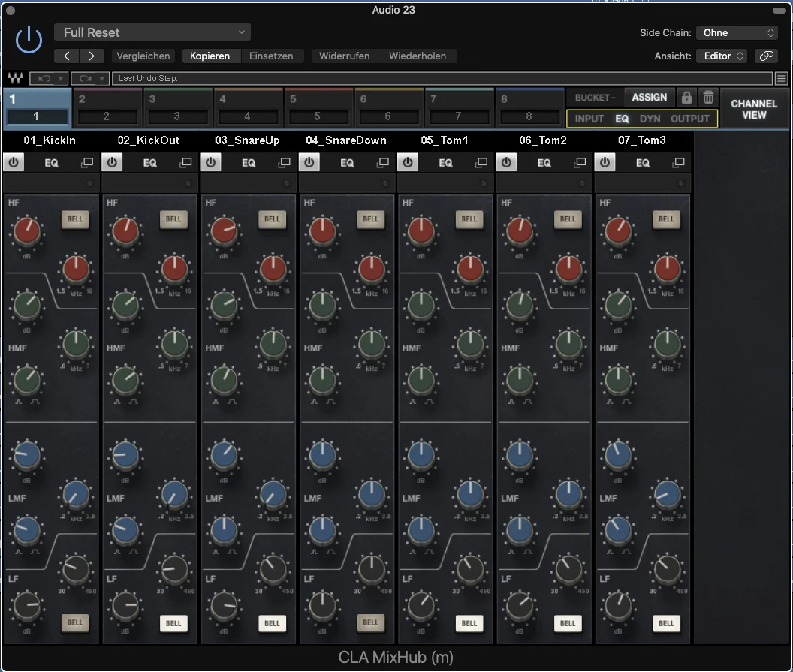The height and width of the screenshot is (672, 793).
Task: Switch to the OUTPUT section tab
Action: pos(690,119)
